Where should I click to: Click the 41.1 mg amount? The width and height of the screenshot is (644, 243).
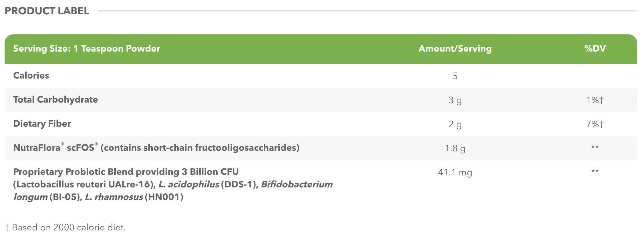coord(455,172)
